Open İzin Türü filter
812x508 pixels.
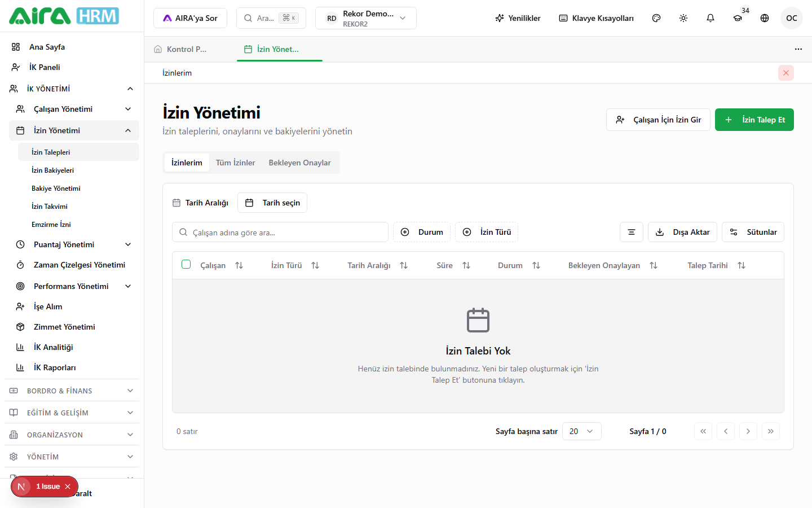[487, 232]
